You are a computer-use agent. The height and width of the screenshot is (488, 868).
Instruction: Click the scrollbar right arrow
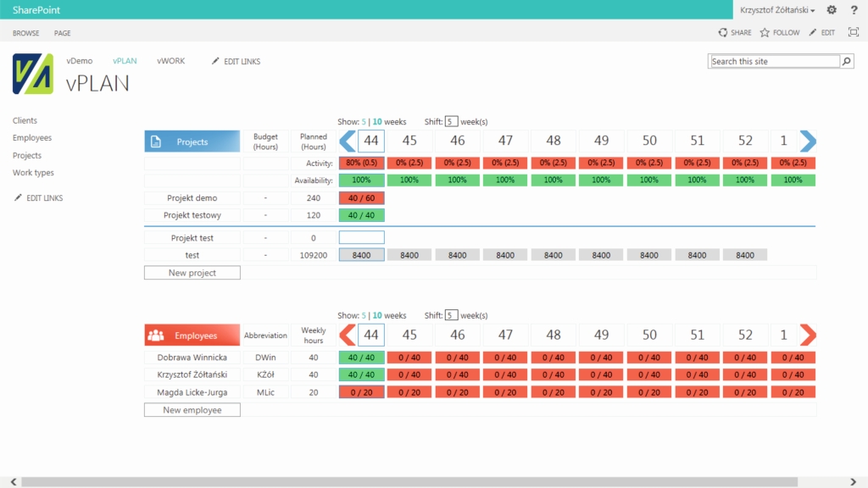(853, 482)
